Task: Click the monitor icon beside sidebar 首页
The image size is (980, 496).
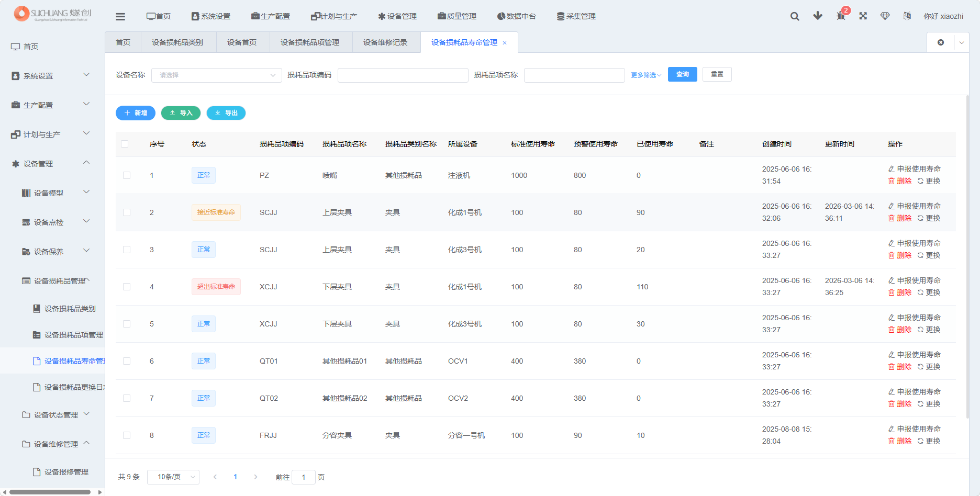Action: tap(16, 47)
